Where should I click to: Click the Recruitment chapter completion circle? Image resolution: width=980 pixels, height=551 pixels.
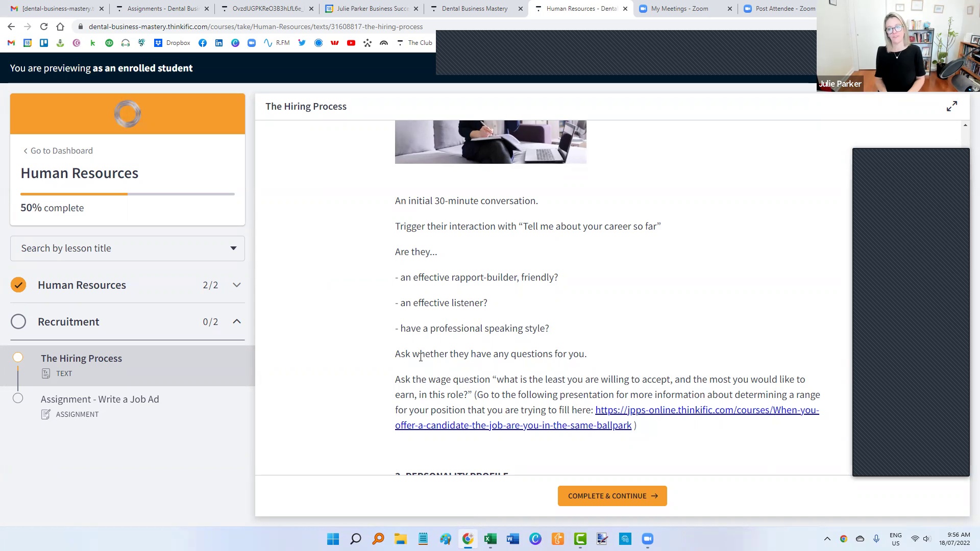[x=18, y=321]
